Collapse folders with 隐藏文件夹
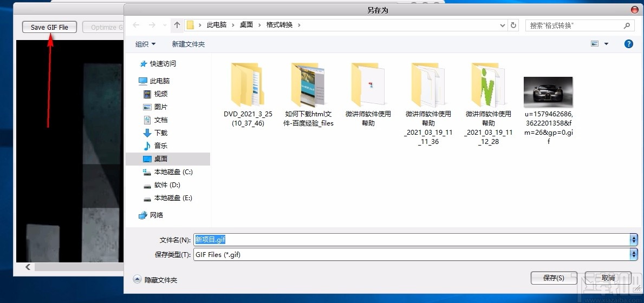 pos(155,280)
